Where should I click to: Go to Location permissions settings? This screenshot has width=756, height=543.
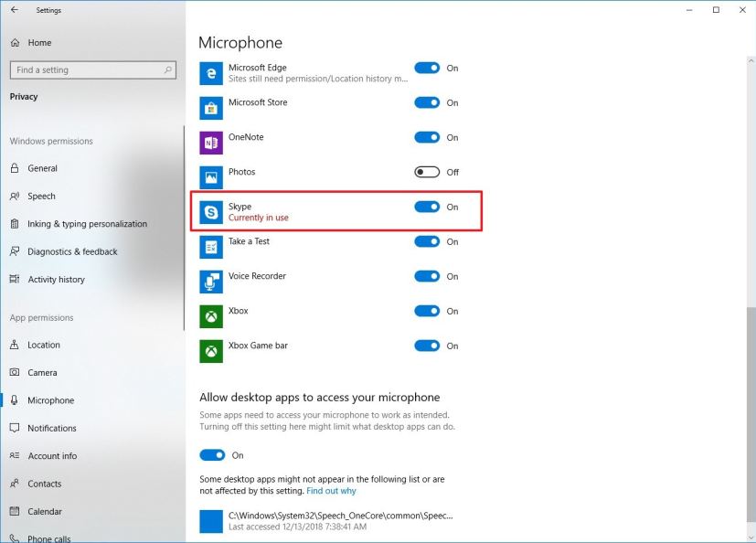pyautogui.click(x=43, y=345)
